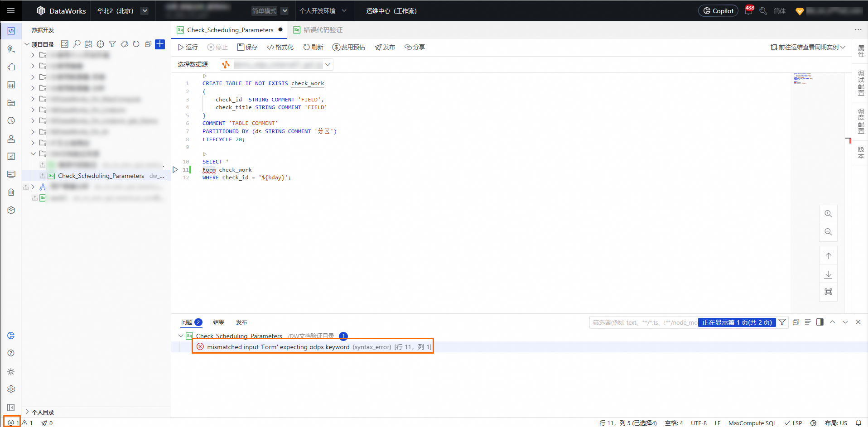Open the help question mark icon
Screen dimensions: 868x427
click(x=11, y=353)
